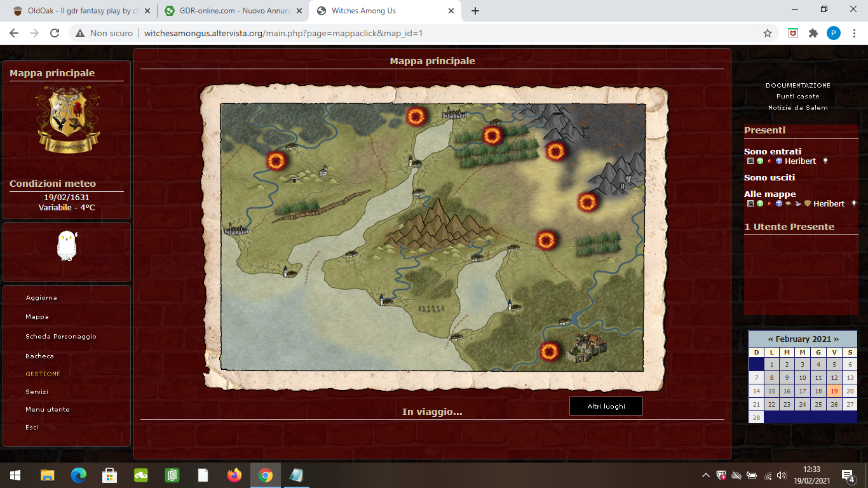
Task: Click the grey S icon under Alle mappe
Action: (750, 203)
